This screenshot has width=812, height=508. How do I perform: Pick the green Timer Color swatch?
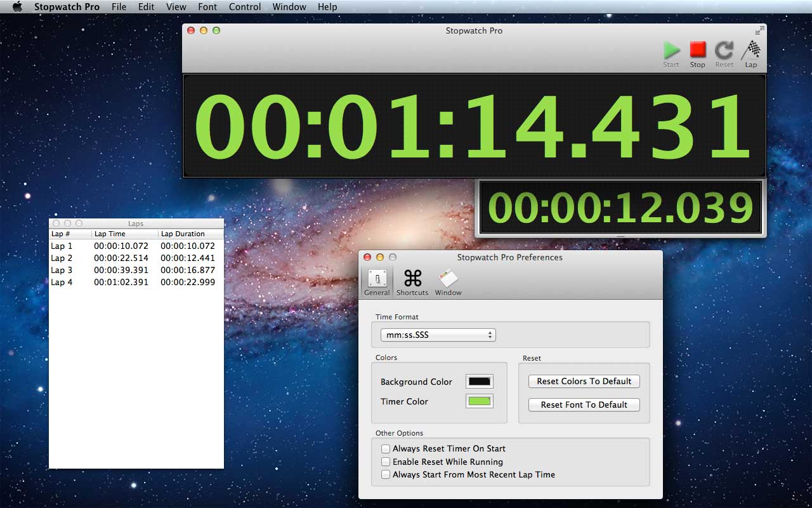coord(479,401)
